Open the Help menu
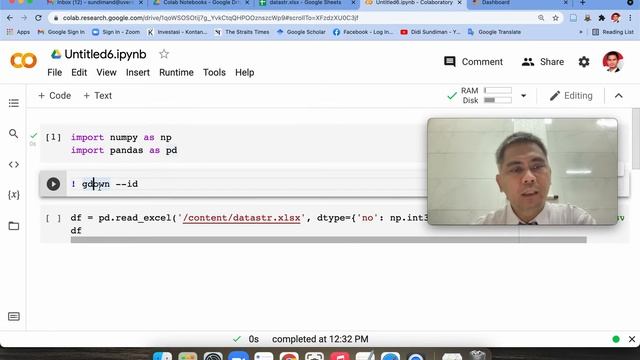Viewport: 640px width, 360px height. pyautogui.click(x=244, y=73)
